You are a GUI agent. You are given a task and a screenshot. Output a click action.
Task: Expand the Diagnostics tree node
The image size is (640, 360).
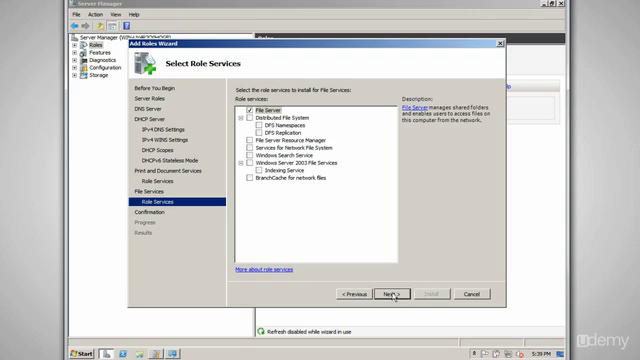pyautogui.click(x=74, y=60)
